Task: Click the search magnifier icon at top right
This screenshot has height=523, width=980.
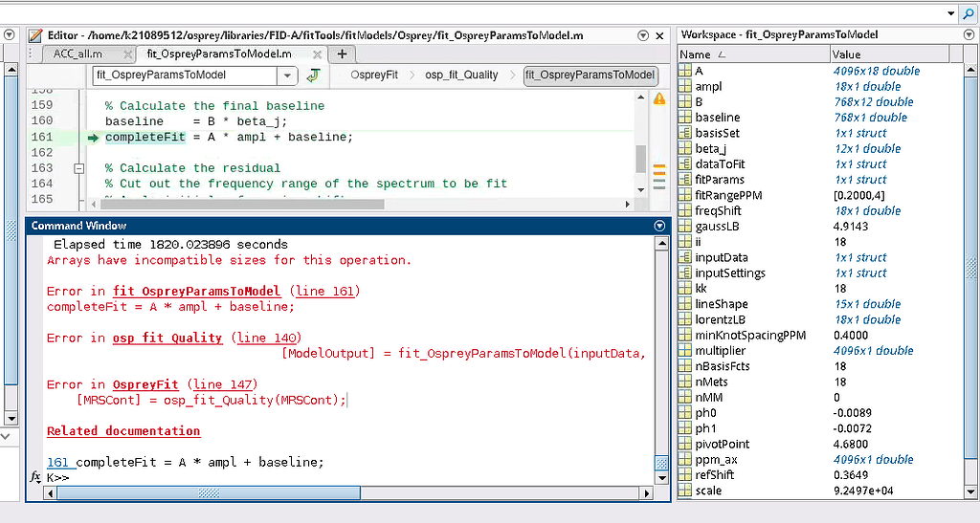Action: 967,12
